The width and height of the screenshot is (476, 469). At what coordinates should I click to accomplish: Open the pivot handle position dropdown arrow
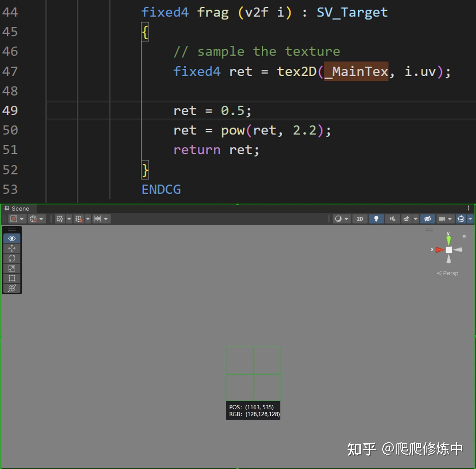click(22, 219)
